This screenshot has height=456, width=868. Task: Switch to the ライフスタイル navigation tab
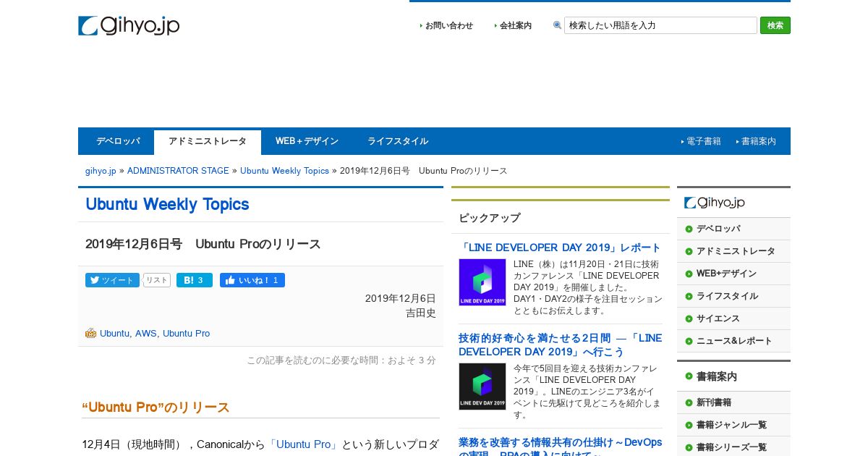coord(398,141)
